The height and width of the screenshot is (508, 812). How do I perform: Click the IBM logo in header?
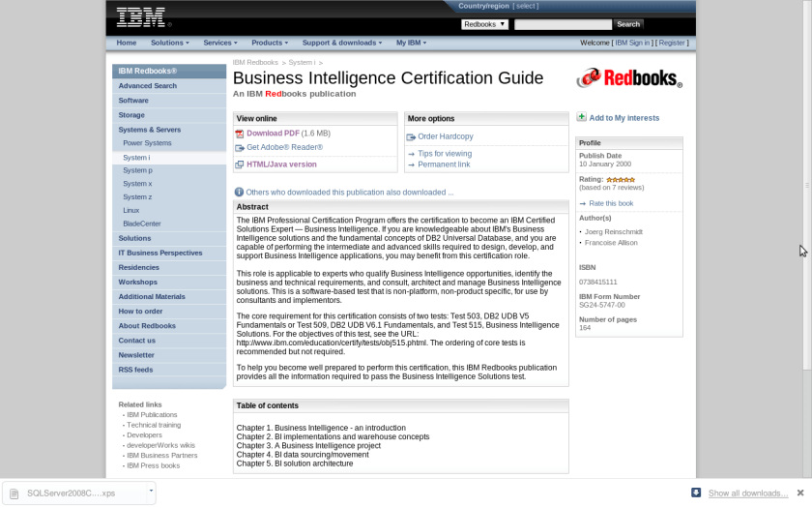coord(141,16)
